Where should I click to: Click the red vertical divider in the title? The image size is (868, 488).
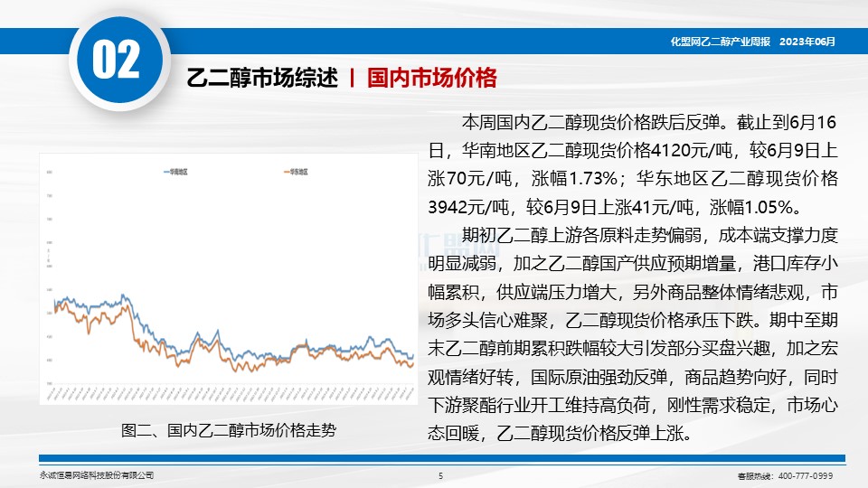tap(352, 79)
